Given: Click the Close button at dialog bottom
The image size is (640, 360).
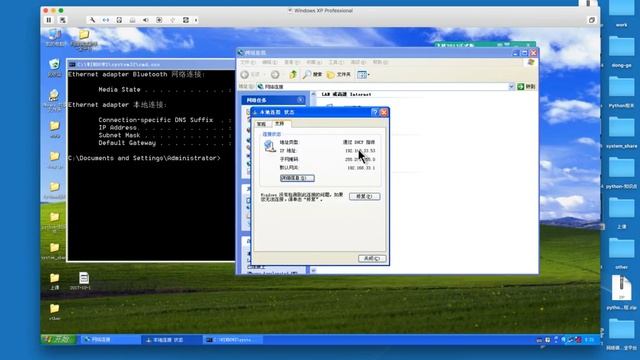Looking at the screenshot, I should 372,258.
